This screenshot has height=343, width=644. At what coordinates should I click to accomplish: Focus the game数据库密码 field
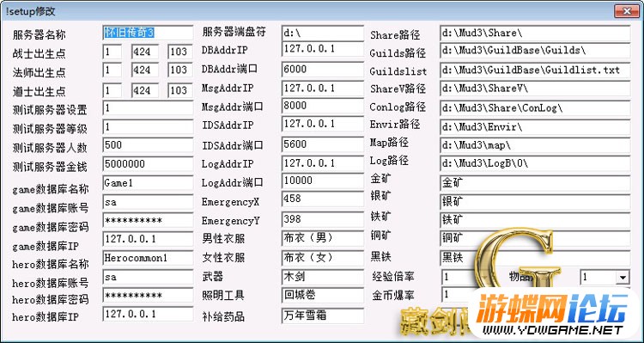pos(148,220)
